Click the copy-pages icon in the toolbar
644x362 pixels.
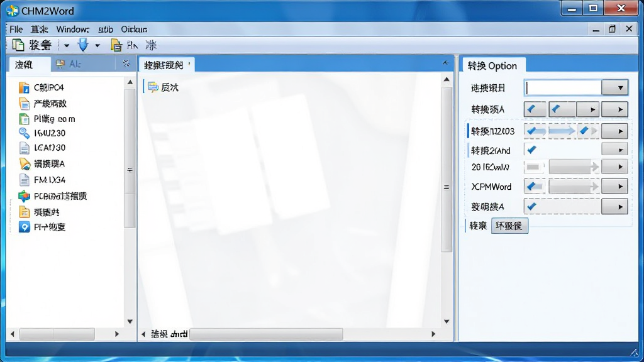18,45
